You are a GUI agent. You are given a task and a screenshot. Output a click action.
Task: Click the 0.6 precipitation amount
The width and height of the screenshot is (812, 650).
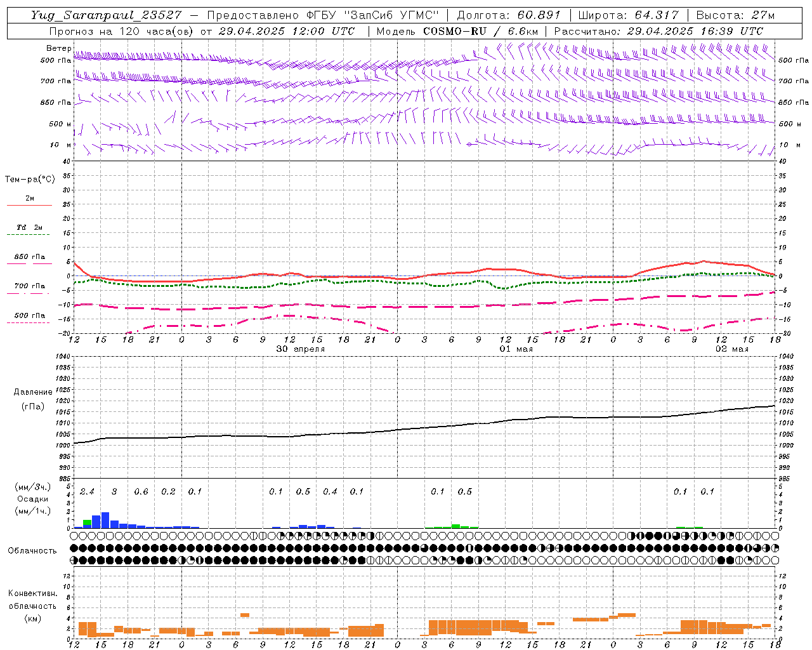(141, 492)
